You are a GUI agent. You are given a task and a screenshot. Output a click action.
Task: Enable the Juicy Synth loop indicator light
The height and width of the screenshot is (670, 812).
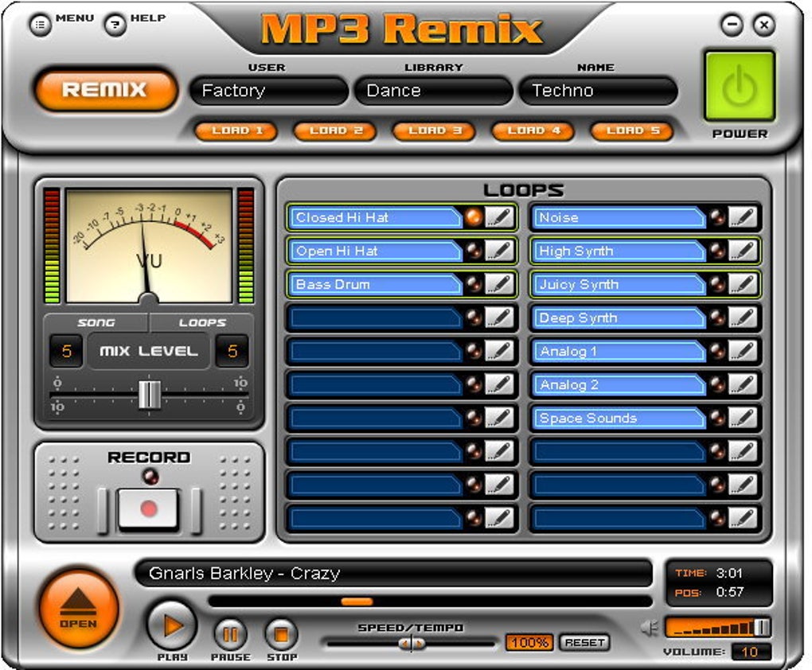click(717, 284)
